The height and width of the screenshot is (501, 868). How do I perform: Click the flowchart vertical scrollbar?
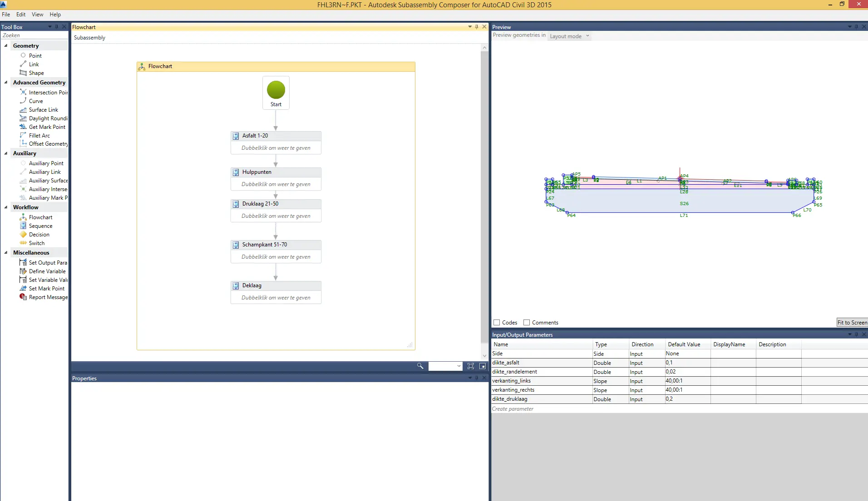click(484, 197)
